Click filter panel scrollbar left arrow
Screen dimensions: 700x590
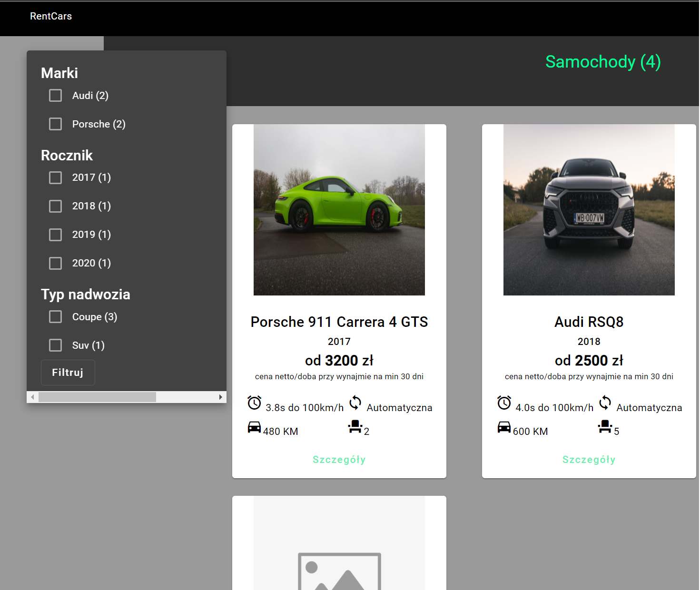coord(32,397)
